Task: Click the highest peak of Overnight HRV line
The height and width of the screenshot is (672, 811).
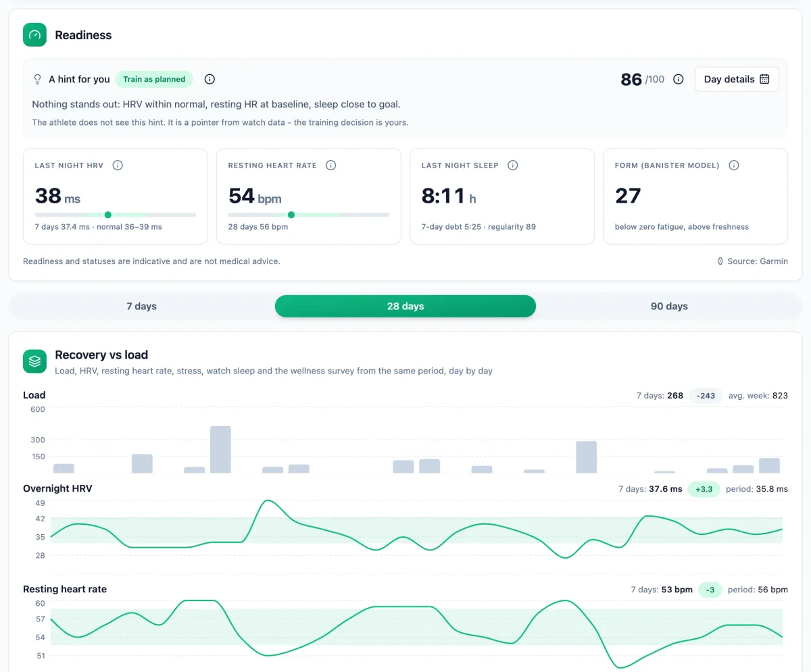Action: 268,500
